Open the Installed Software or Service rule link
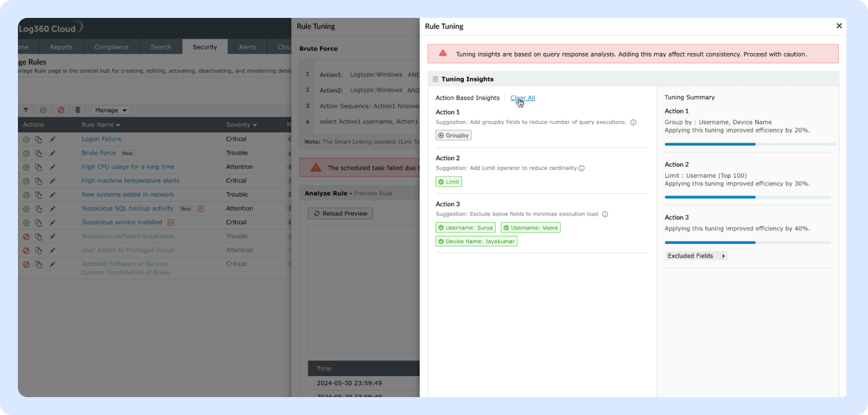The image size is (868, 415). point(125,268)
